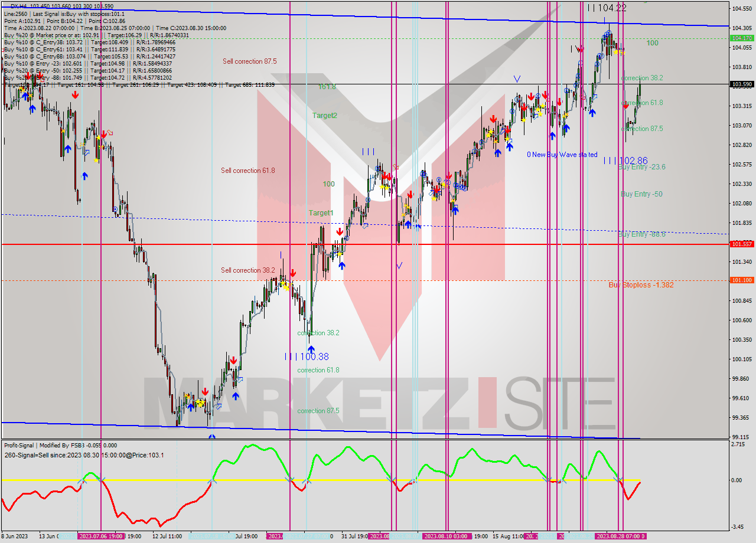Viewport: 756px width, 543px height.
Task: Select the '0 New Buy Wave started' text
Action: (x=562, y=155)
